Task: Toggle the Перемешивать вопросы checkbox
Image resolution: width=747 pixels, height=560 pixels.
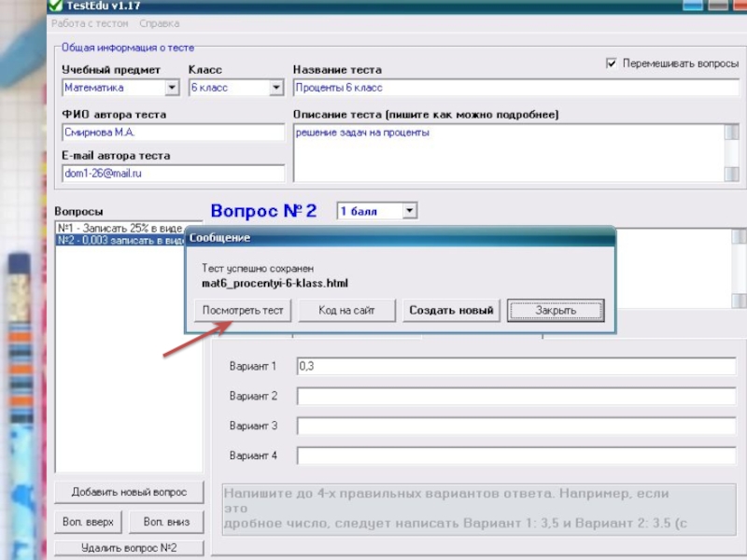Action: pyautogui.click(x=612, y=63)
